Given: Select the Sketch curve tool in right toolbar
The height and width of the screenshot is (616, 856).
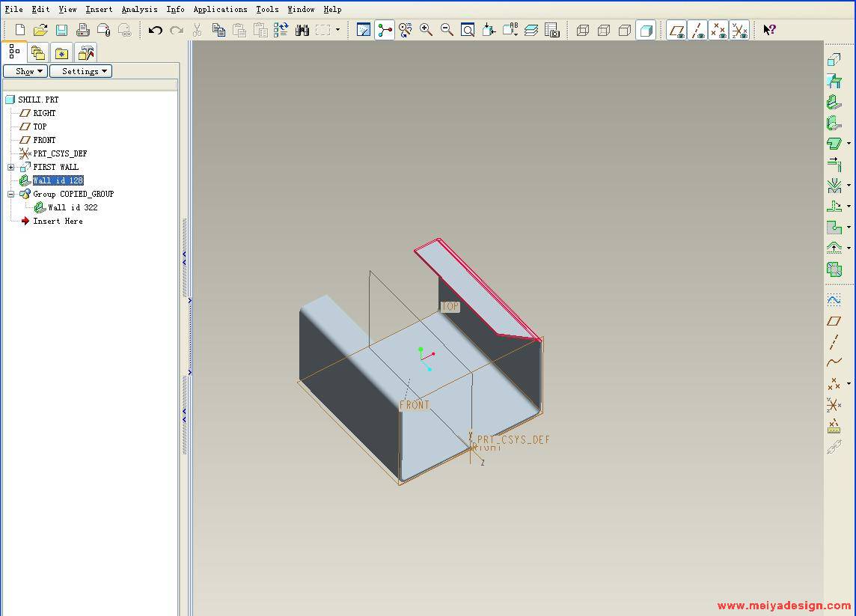Looking at the screenshot, I should pyautogui.click(x=834, y=300).
